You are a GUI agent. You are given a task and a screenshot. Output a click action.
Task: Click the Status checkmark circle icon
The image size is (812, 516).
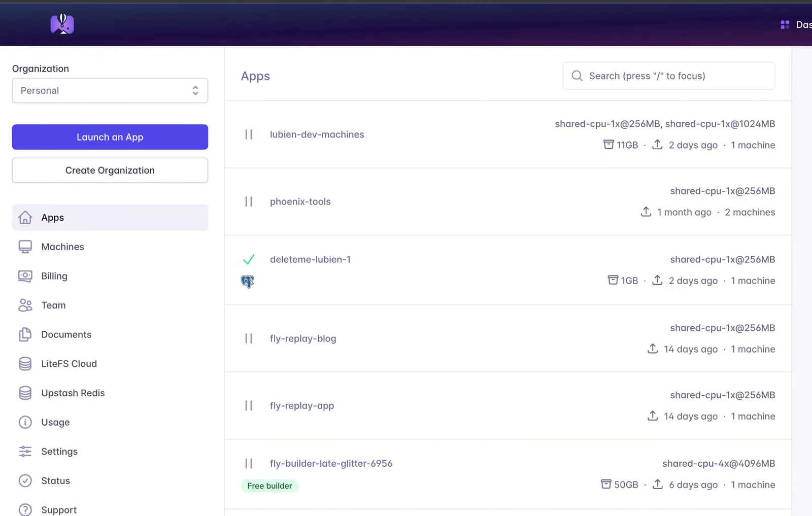(25, 481)
